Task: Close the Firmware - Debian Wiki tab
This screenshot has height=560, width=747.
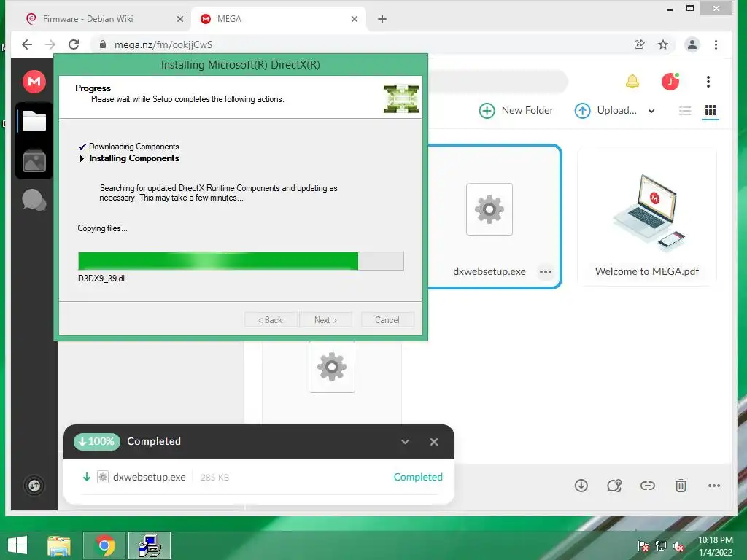Action: 180,19
